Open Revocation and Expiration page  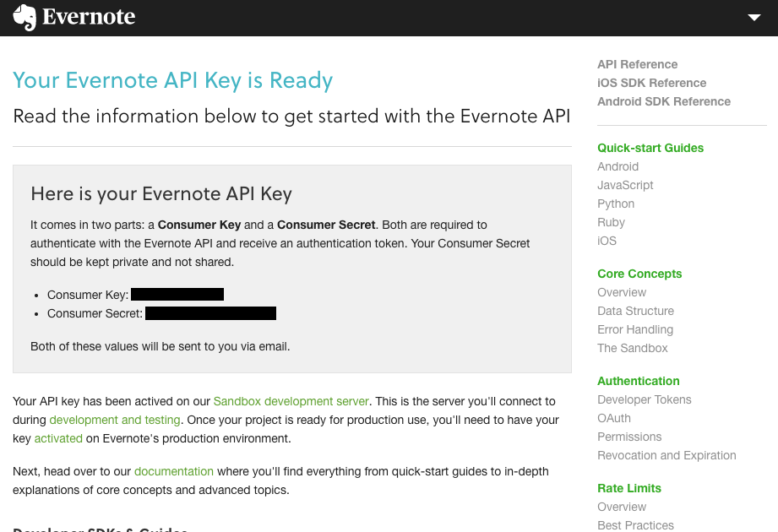click(666, 456)
